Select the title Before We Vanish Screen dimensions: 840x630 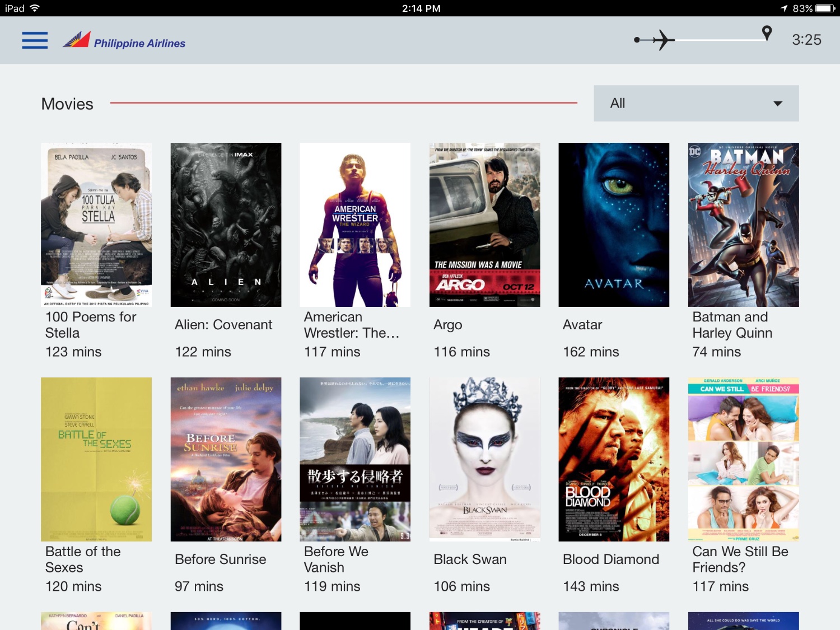click(x=336, y=559)
